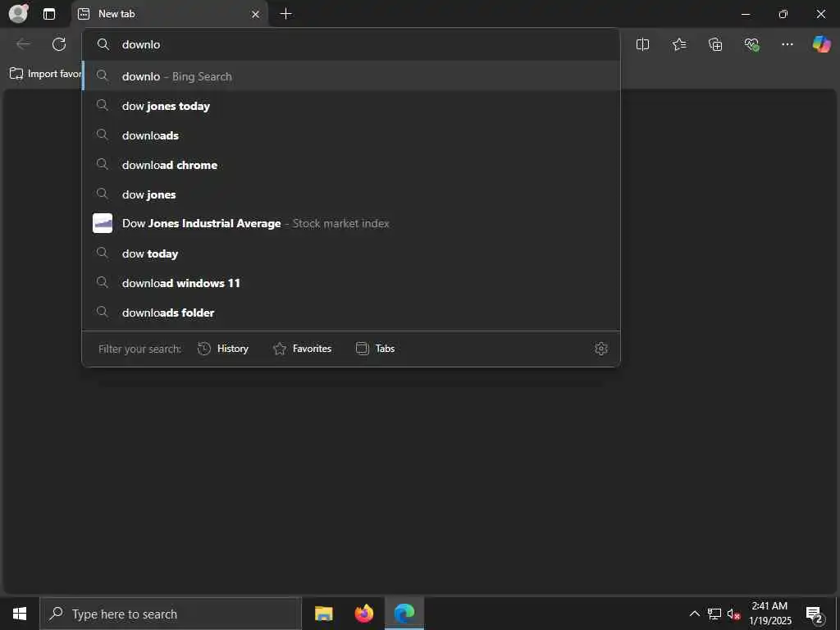The image size is (840, 630).
Task: Open the Edge profile avatar
Action: (x=19, y=13)
